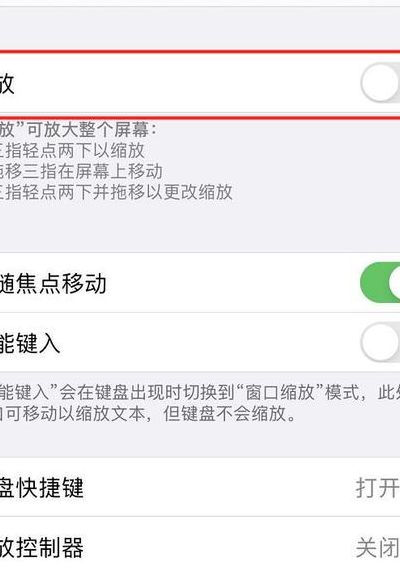This screenshot has height=563, width=400.
Task: Enable the 智能键入 switch
Action: [381, 342]
